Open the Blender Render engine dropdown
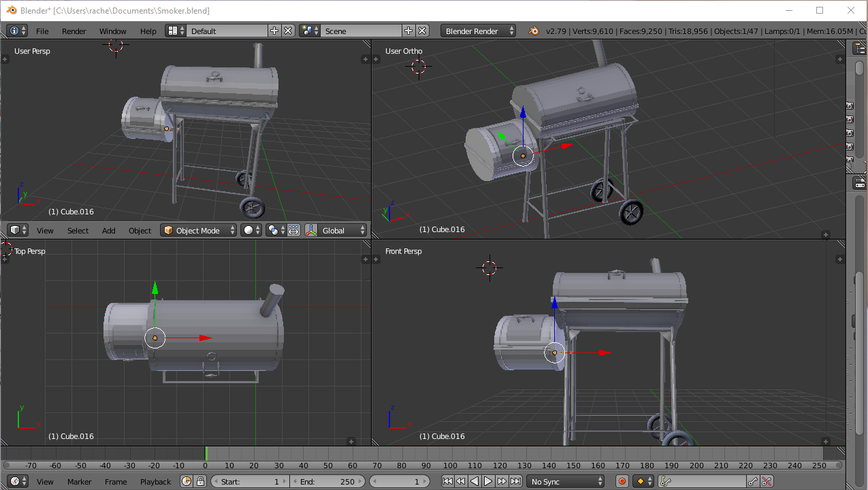The height and width of the screenshot is (490, 868). pyautogui.click(x=478, y=31)
